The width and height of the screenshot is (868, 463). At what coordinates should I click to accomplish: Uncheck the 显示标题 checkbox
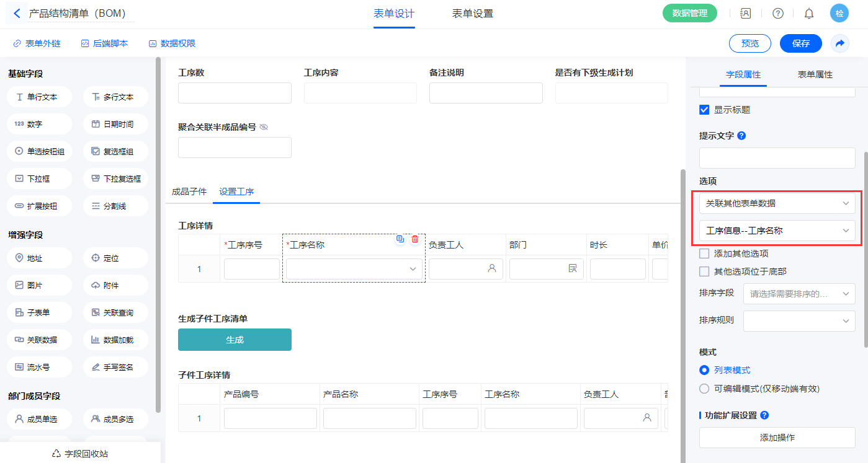(x=704, y=110)
